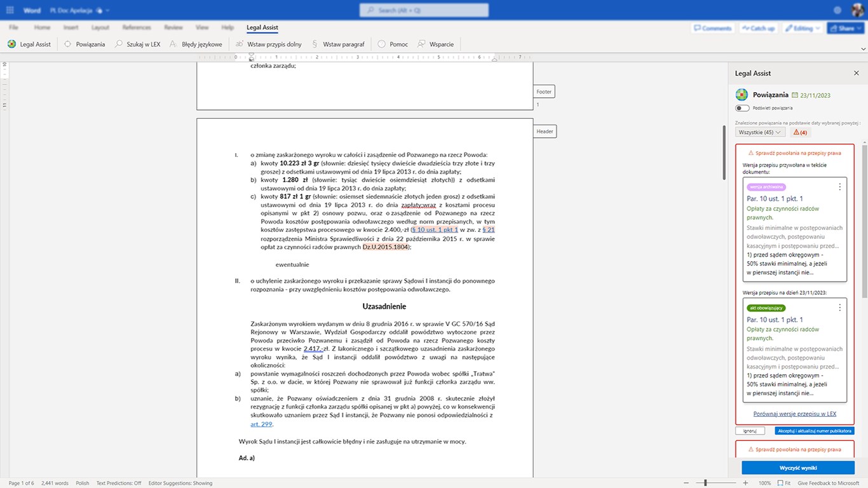Click the Fit view button in status bar
Screen dimensions: 868x488
click(785, 483)
